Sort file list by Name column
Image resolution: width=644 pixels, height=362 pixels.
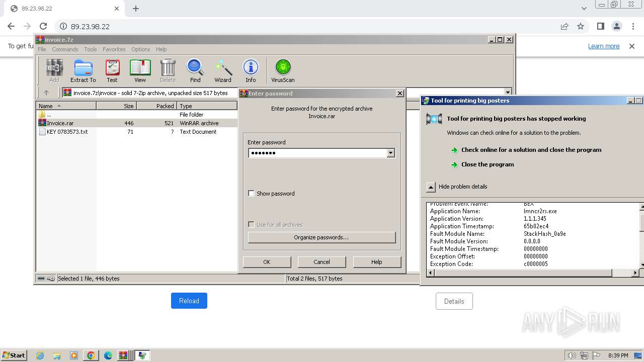66,106
